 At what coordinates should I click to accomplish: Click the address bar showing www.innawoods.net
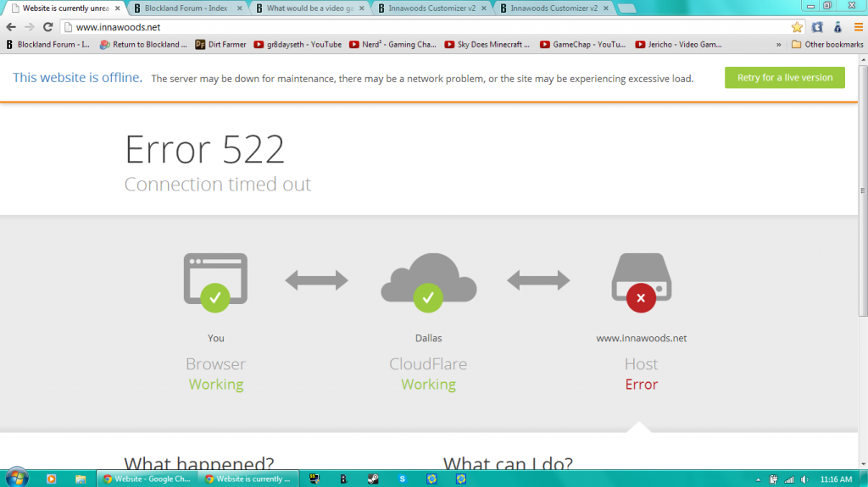pos(424,27)
